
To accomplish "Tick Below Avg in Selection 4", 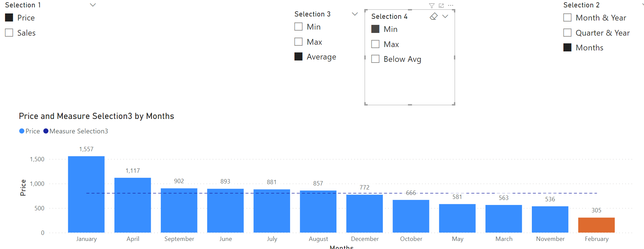I will coord(375,59).
